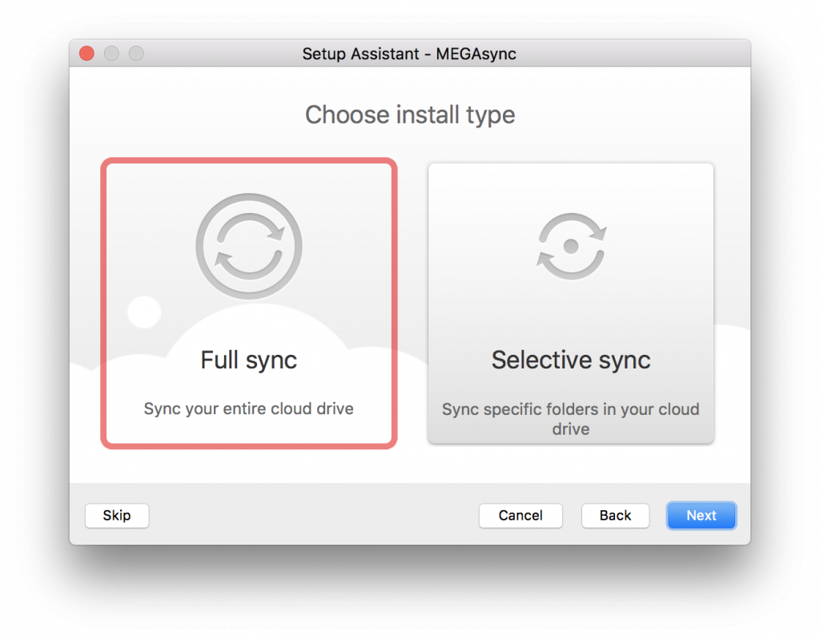This screenshot has height=644, width=820.
Task: Click the pink highlighted border of Full sync card
Action: [103, 303]
